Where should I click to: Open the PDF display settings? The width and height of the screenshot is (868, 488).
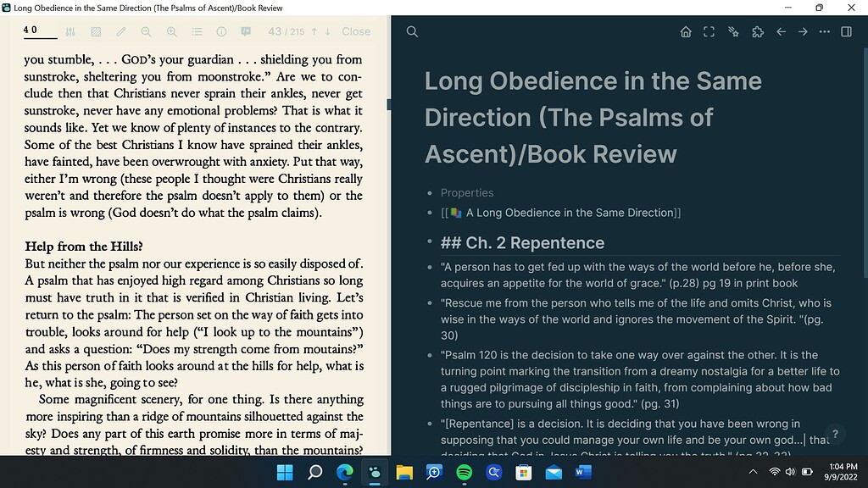click(70, 31)
